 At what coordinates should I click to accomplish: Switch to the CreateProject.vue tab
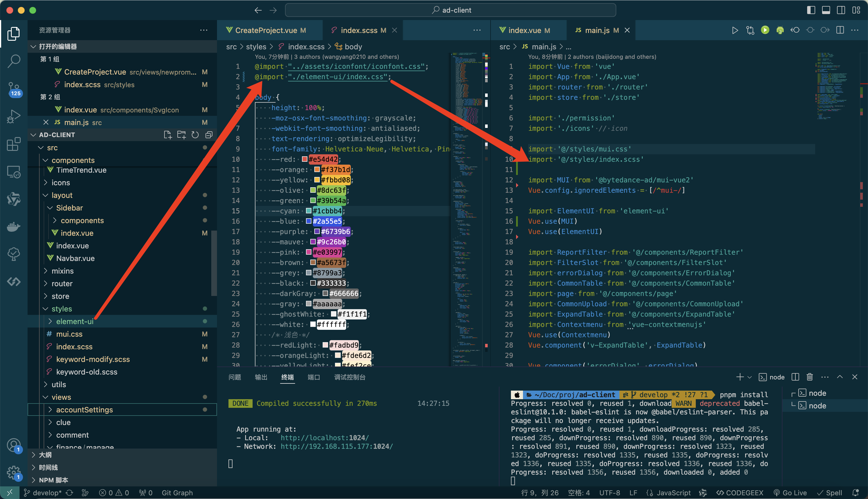tap(266, 30)
